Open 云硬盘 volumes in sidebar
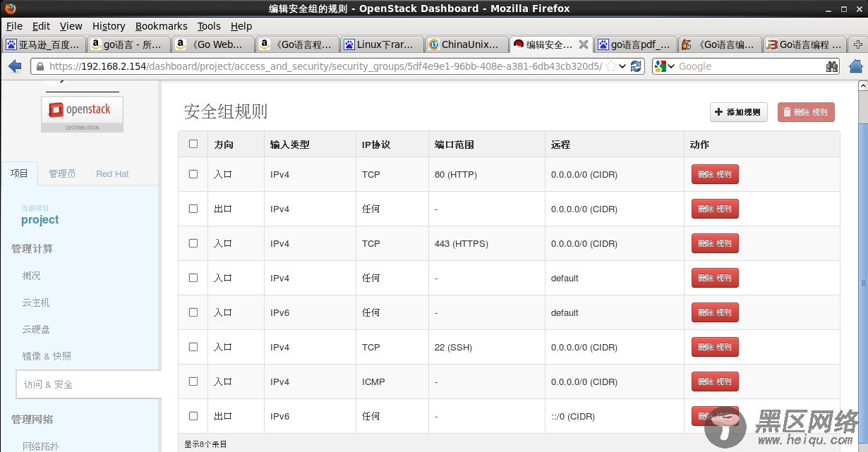This screenshot has height=452, width=868. [36, 329]
